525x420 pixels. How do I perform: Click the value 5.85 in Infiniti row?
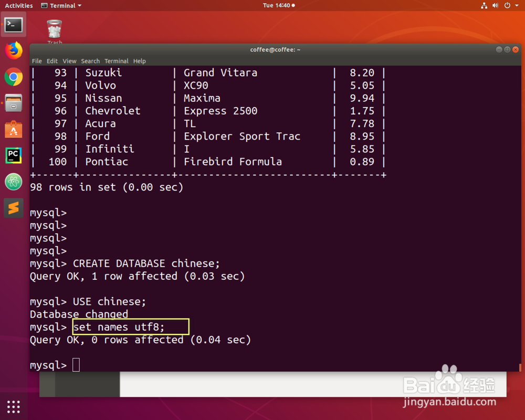click(x=362, y=149)
